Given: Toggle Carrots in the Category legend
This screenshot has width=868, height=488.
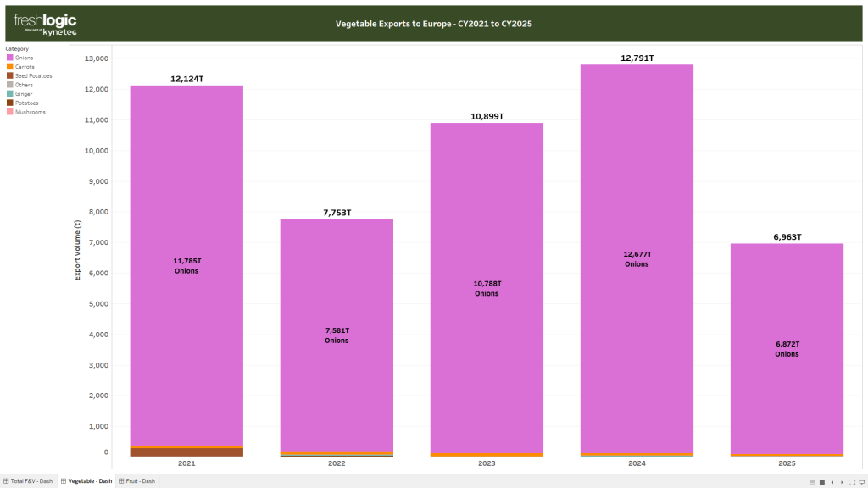Looking at the screenshot, I should tap(25, 66).
